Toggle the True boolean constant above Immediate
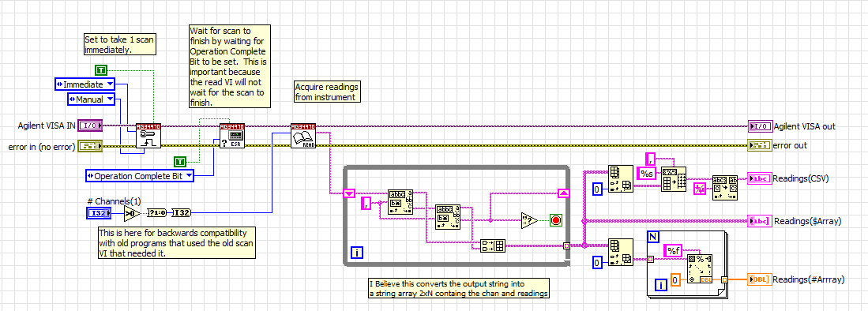 tap(101, 69)
